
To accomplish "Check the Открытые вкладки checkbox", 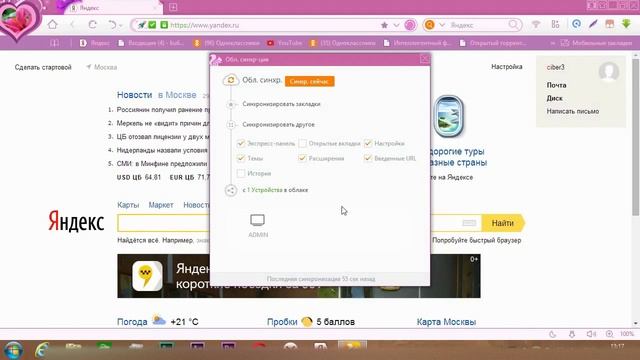I will coord(302,143).
